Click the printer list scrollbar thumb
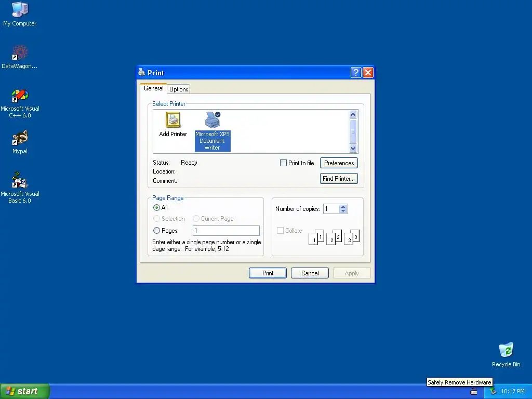 click(353, 131)
